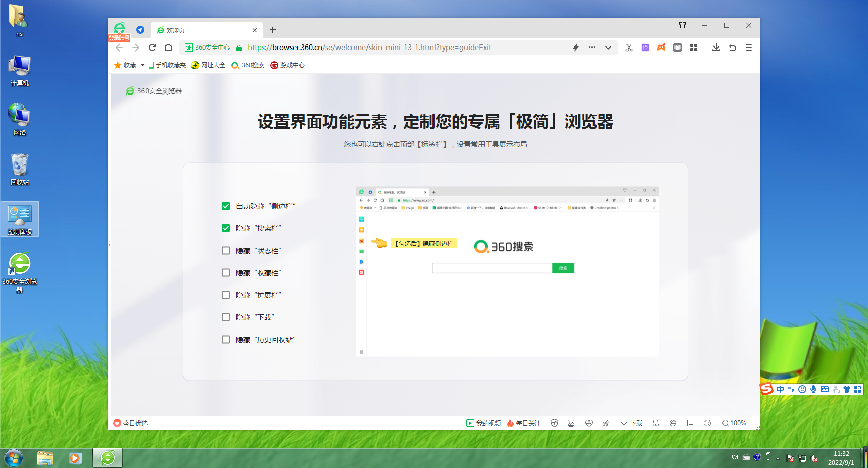Expand the side panel handle on left edge
The image size is (868, 468).
[109, 245]
